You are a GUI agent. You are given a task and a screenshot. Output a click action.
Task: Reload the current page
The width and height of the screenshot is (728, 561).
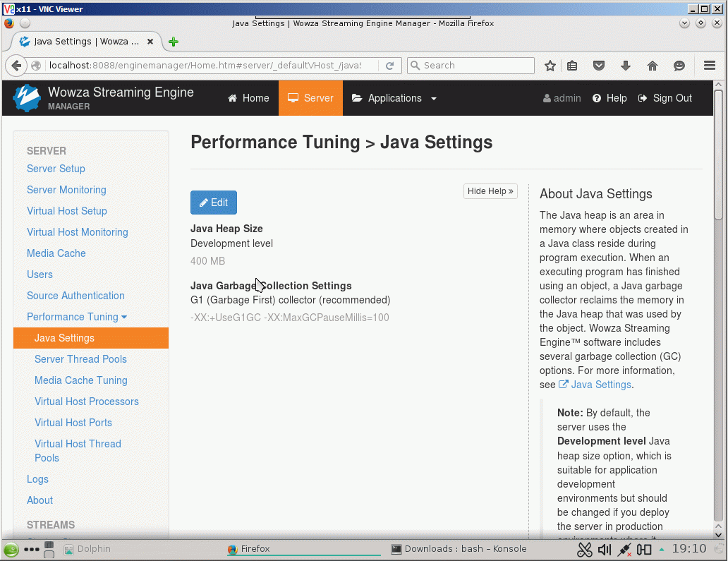pyautogui.click(x=389, y=66)
